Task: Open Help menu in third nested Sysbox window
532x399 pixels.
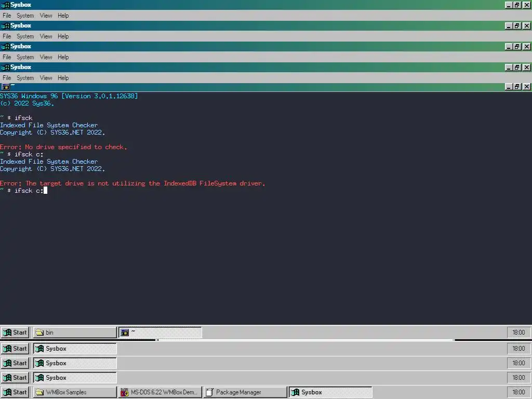Action: coord(63,57)
